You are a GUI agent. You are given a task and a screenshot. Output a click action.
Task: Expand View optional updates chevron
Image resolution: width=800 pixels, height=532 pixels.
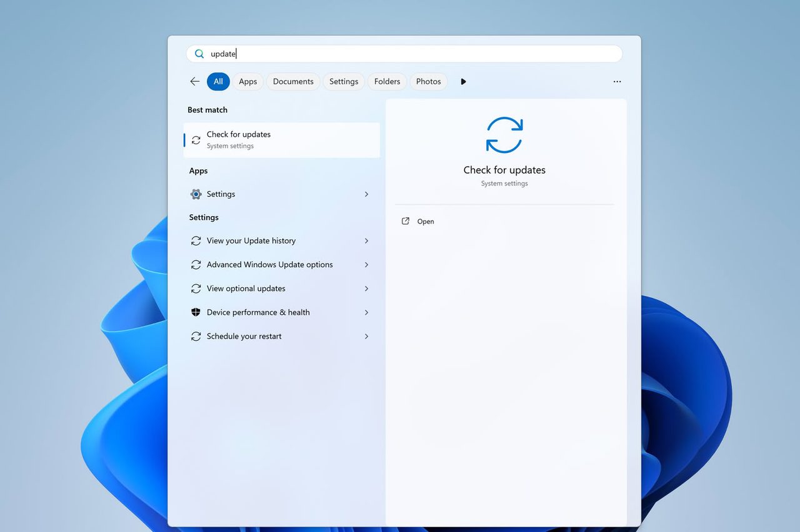click(367, 288)
